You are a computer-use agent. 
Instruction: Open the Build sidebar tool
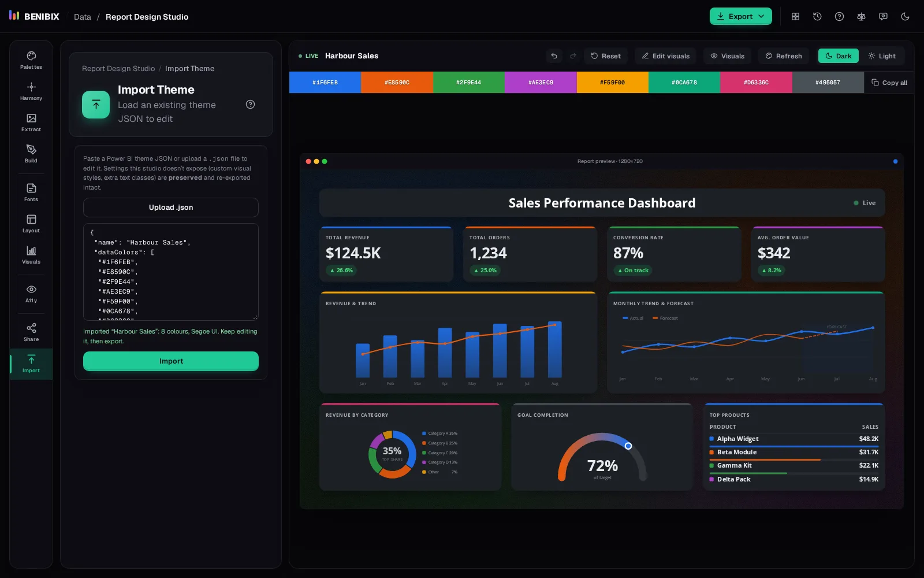click(31, 154)
